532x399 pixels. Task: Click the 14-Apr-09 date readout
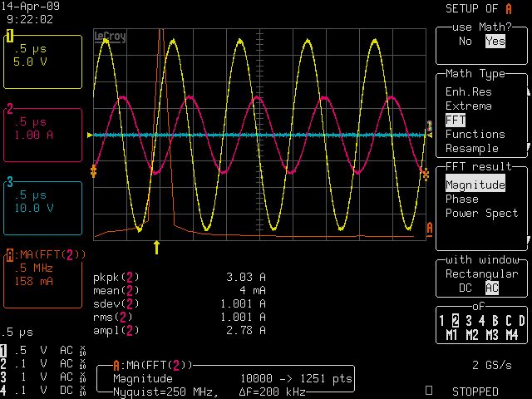30,6
